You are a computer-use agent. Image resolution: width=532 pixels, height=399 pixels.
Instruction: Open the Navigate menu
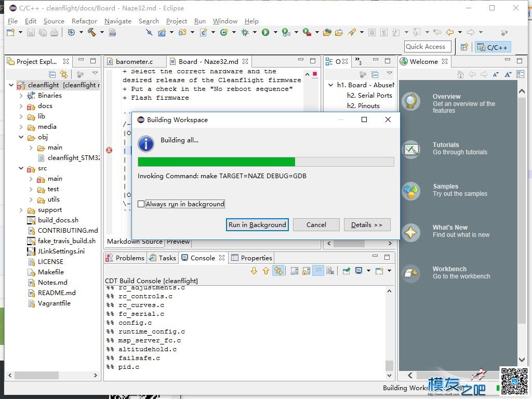[x=118, y=21]
